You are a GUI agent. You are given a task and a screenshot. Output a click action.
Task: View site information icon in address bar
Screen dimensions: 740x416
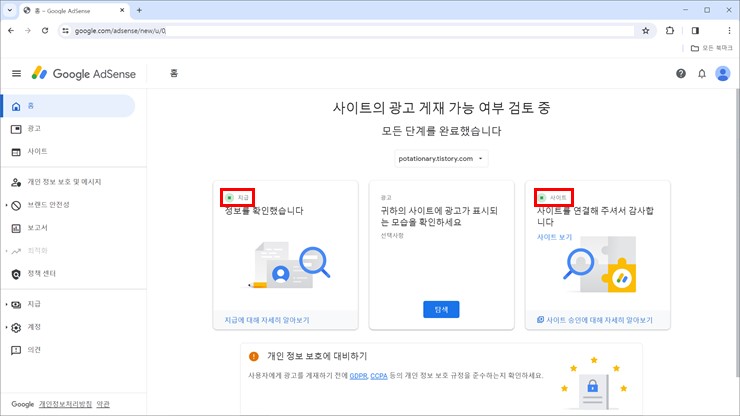pos(66,31)
